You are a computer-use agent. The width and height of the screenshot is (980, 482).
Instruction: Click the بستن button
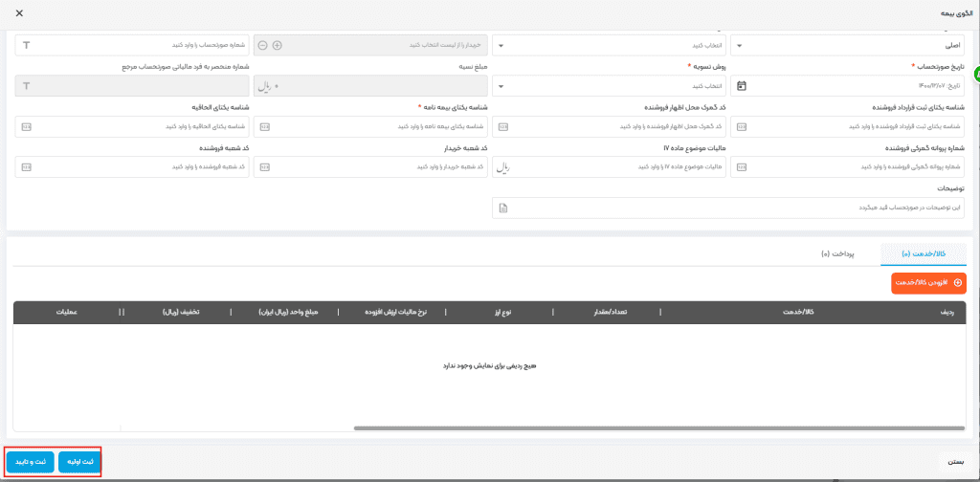[956, 462]
